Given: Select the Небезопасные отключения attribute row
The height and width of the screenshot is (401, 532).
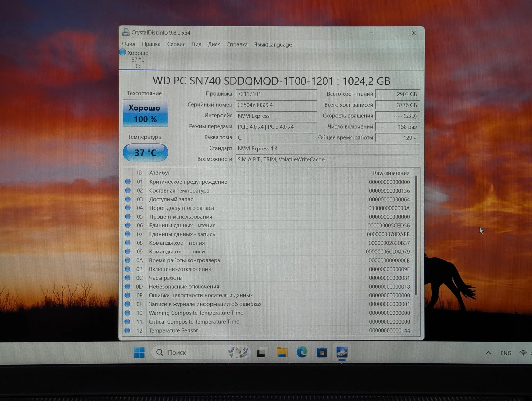Looking at the screenshot, I should point(267,287).
